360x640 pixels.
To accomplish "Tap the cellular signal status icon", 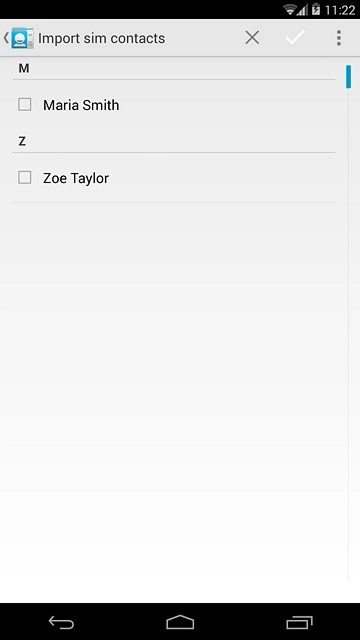I will (x=302, y=10).
